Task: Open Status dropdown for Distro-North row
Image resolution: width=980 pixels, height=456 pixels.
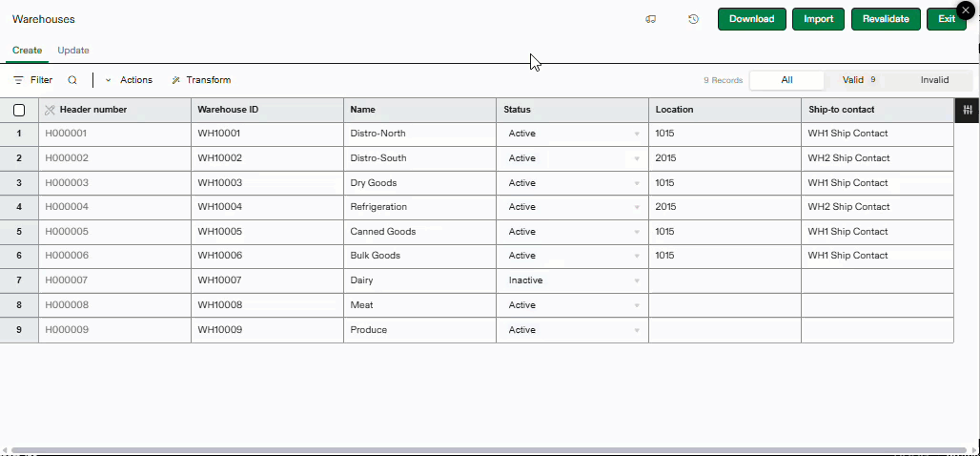Action: coord(637,135)
